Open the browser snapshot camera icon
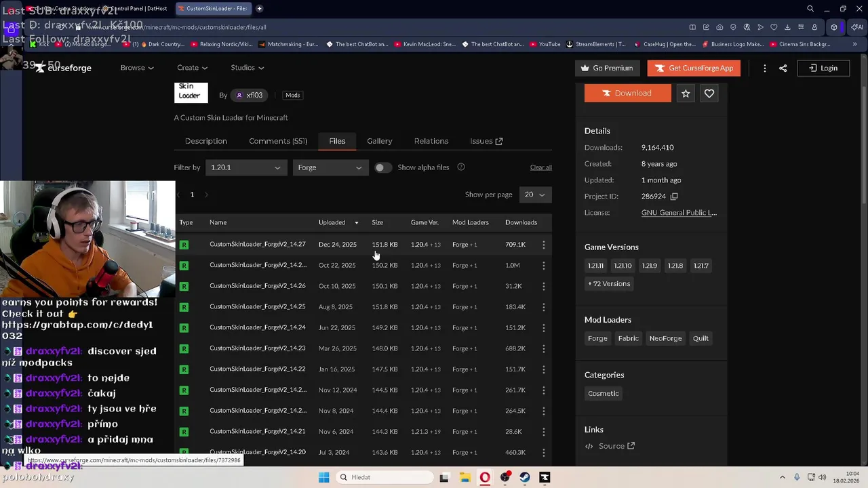 pos(719,27)
